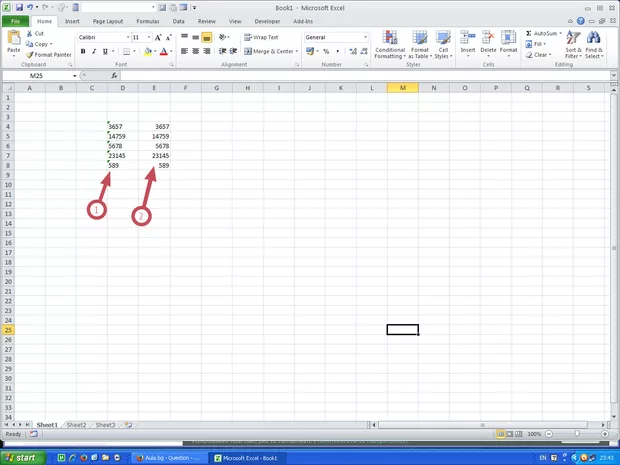Switch to the Page Layout ribbon tab
The image size is (620, 465).
(107, 20)
